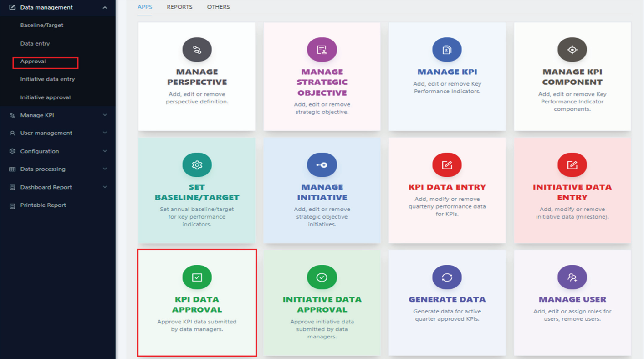
Task: Open Printable Report from the sidebar
Action: (43, 205)
